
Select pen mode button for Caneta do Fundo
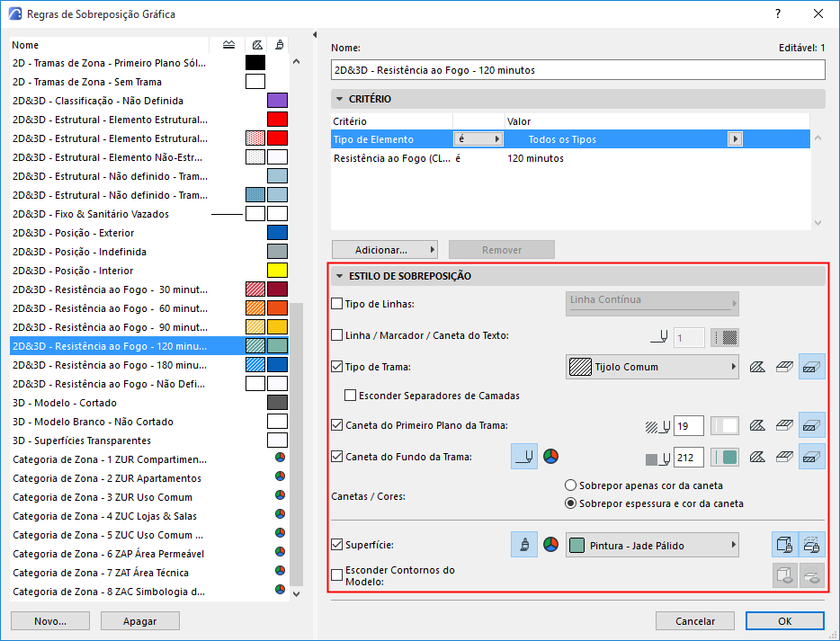point(524,457)
